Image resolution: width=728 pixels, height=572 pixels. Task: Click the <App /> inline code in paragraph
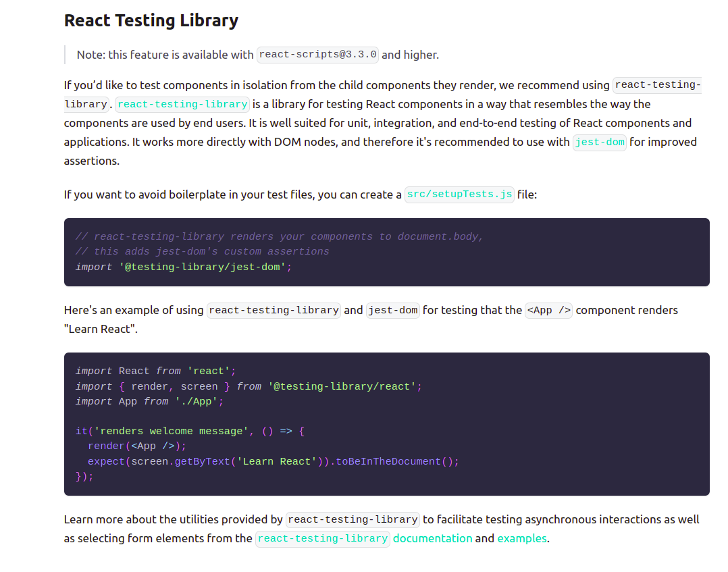(549, 310)
